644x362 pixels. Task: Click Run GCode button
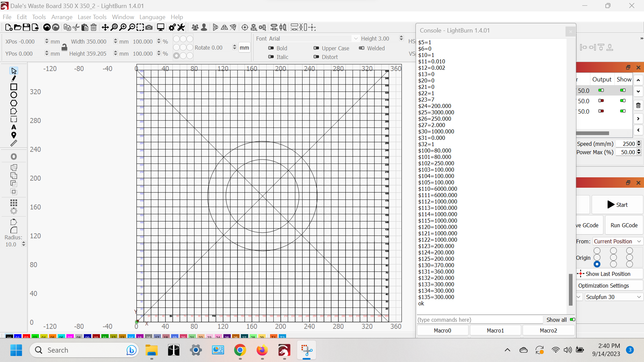pyautogui.click(x=624, y=225)
